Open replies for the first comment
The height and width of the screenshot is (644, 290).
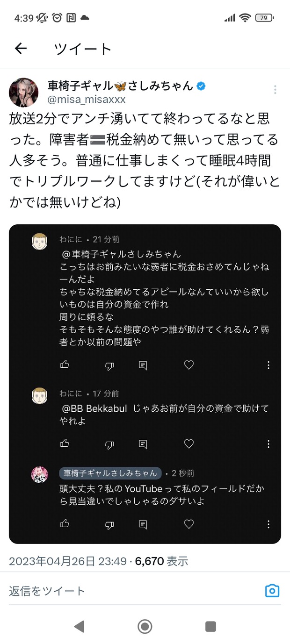click(143, 365)
